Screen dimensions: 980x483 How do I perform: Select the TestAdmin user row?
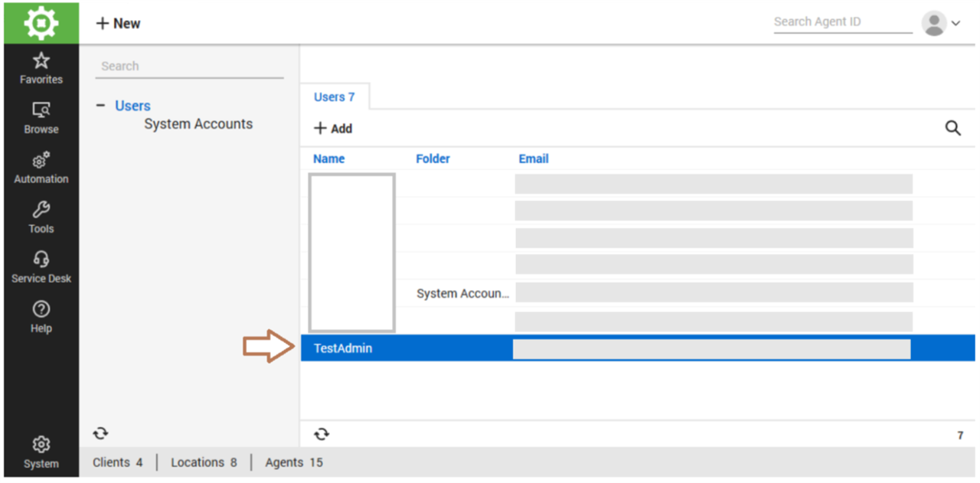(343, 348)
